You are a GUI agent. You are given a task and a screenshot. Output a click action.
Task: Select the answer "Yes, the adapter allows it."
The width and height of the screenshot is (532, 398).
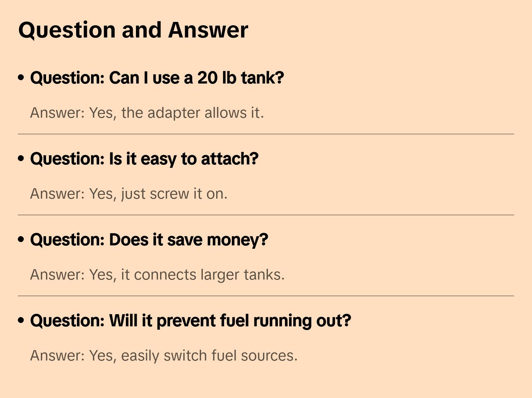[x=147, y=113]
